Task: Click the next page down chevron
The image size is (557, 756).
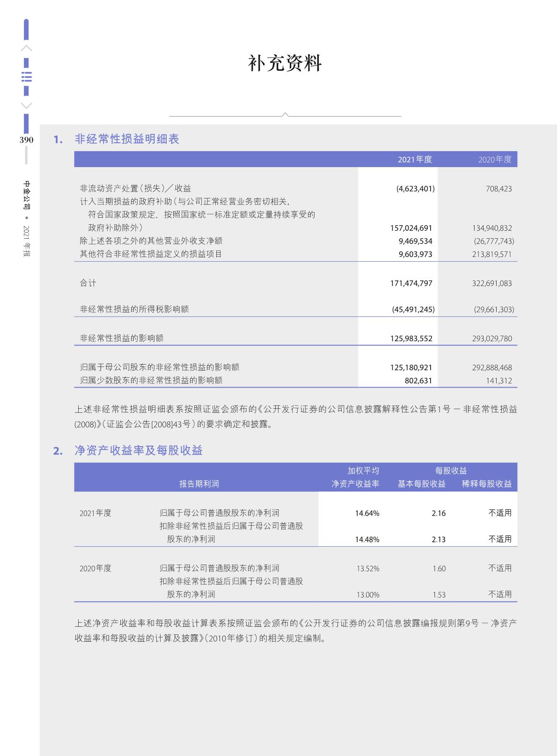Action: pyautogui.click(x=27, y=106)
